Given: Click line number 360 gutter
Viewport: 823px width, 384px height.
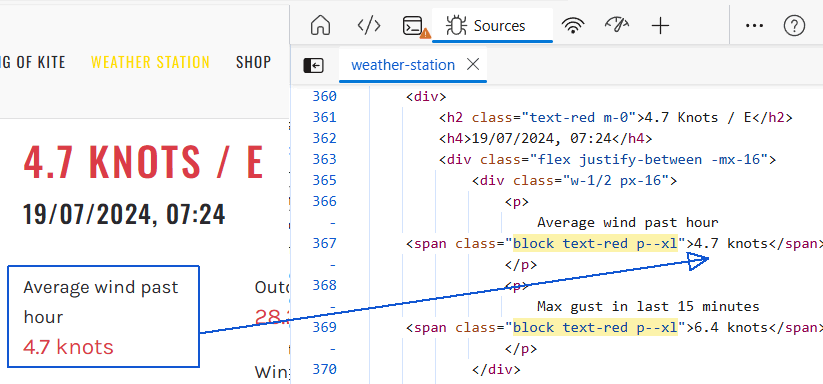Looking at the screenshot, I should point(324,97).
